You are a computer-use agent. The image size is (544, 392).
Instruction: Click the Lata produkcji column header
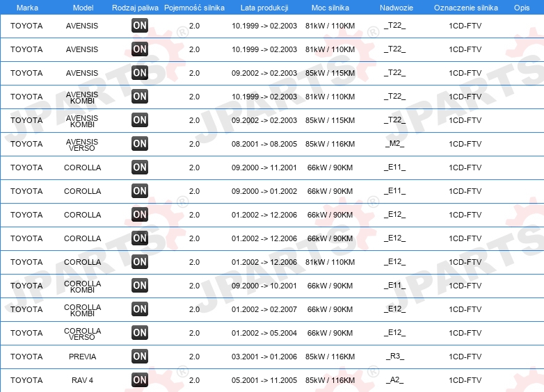pos(264,8)
